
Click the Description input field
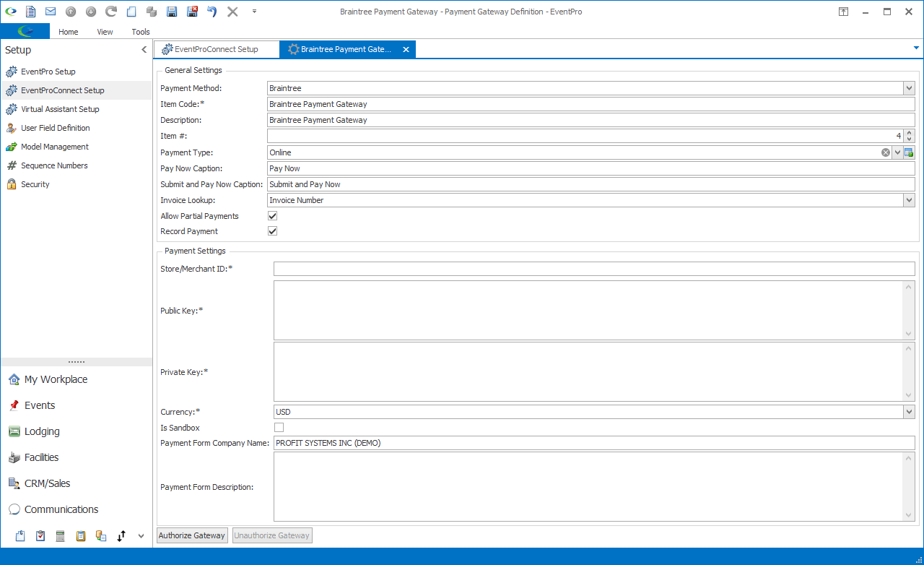pos(590,120)
